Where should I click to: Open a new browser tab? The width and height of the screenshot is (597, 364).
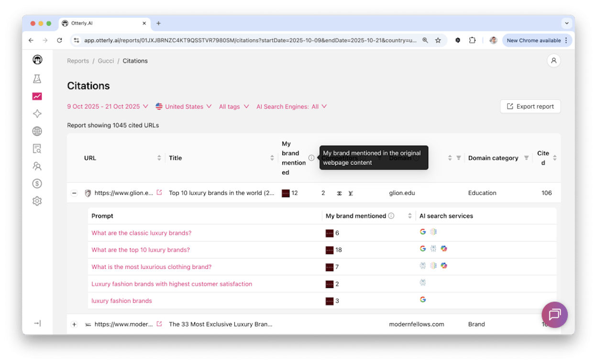click(158, 23)
